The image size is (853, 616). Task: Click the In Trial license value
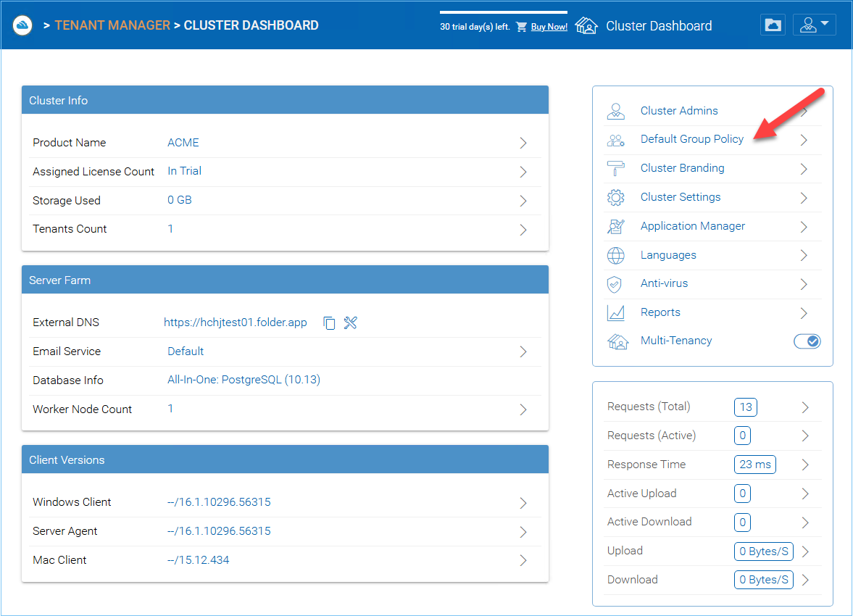point(184,171)
